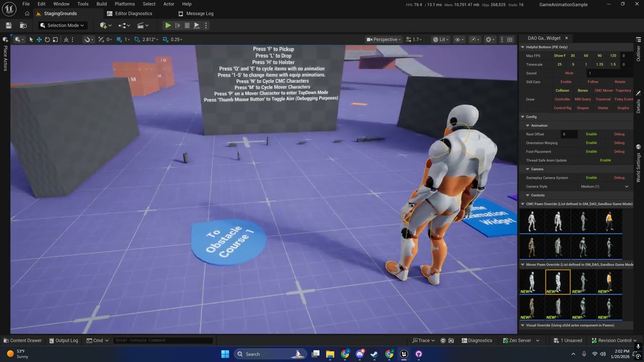
Task: Click Mute in the Sound row
Action: pos(569,73)
